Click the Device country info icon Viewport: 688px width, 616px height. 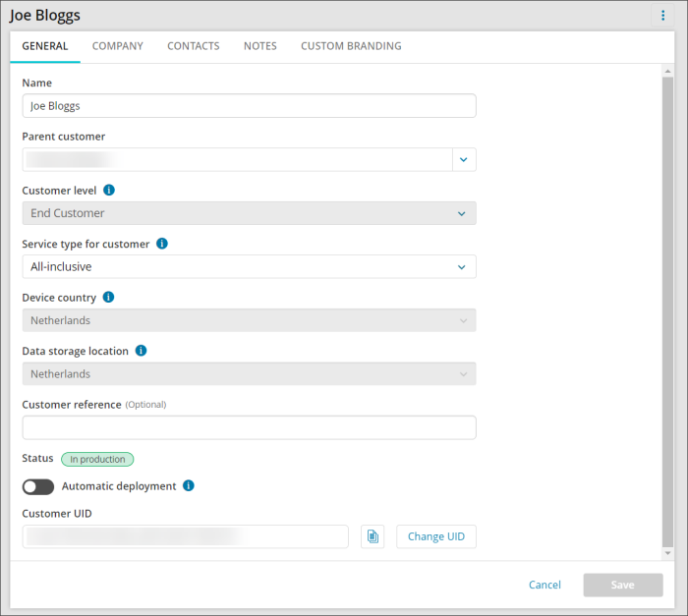coord(109,297)
